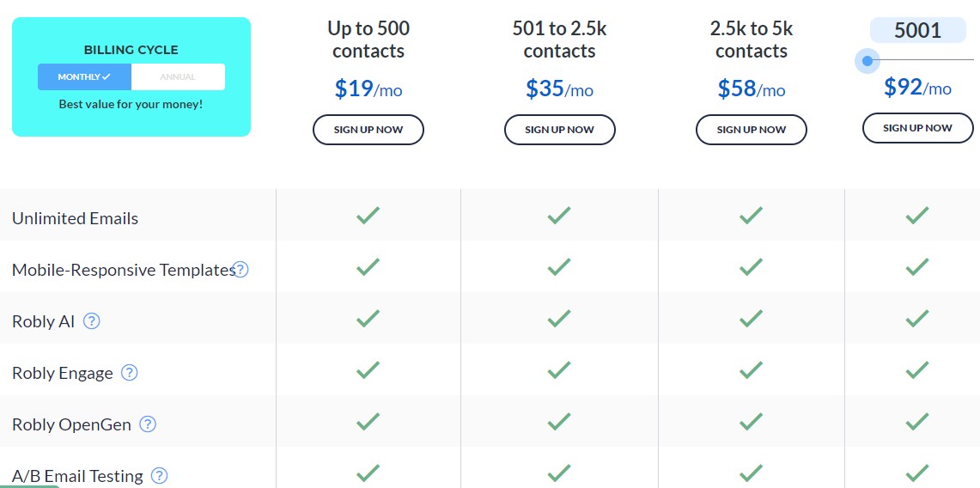Click the 501 to 2.5k contacts heading
This screenshot has width=980, height=488.
(x=559, y=40)
